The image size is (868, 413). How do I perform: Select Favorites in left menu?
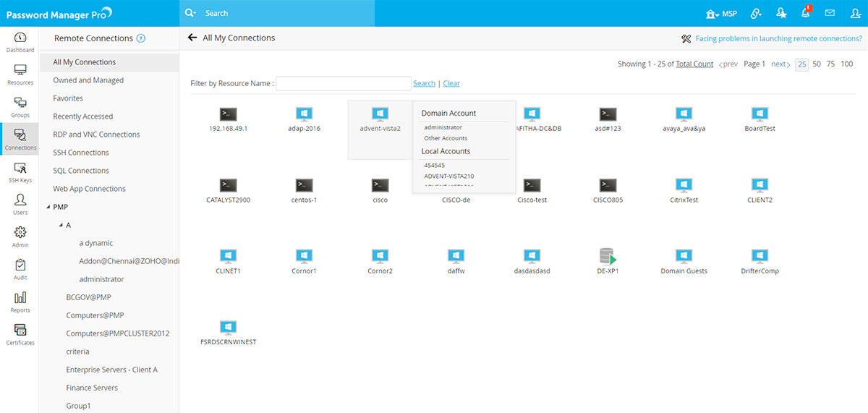coord(68,98)
